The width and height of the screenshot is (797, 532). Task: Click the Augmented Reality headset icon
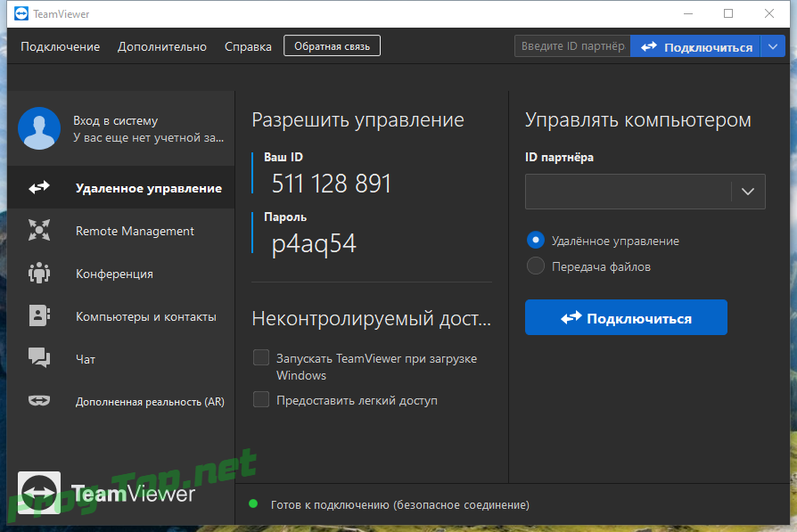click(x=39, y=401)
